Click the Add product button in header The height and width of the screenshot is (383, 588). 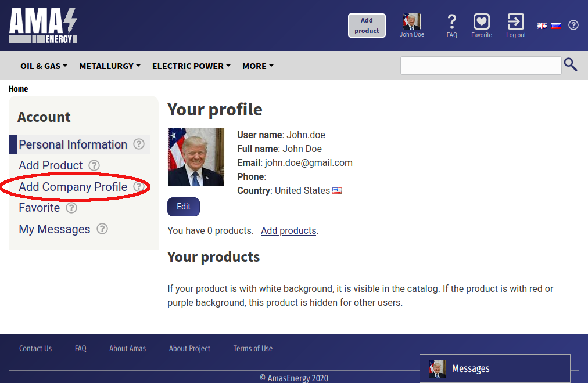click(x=367, y=26)
